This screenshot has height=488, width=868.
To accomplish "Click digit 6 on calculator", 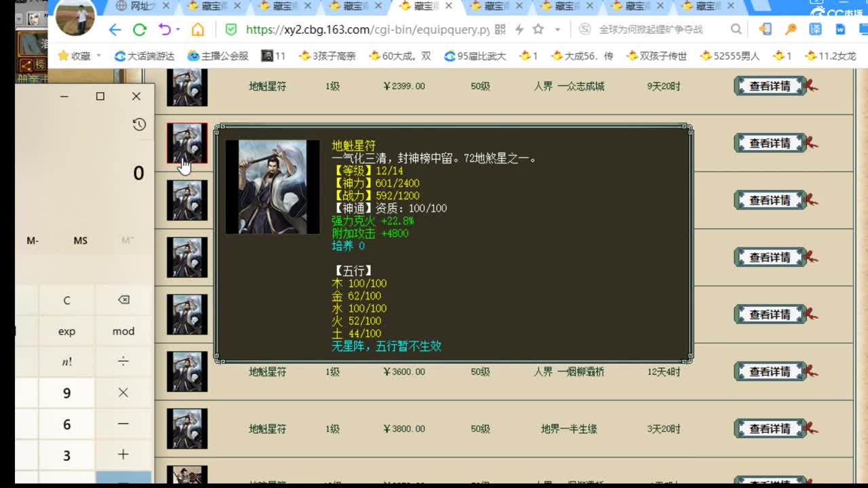I will 66,424.
